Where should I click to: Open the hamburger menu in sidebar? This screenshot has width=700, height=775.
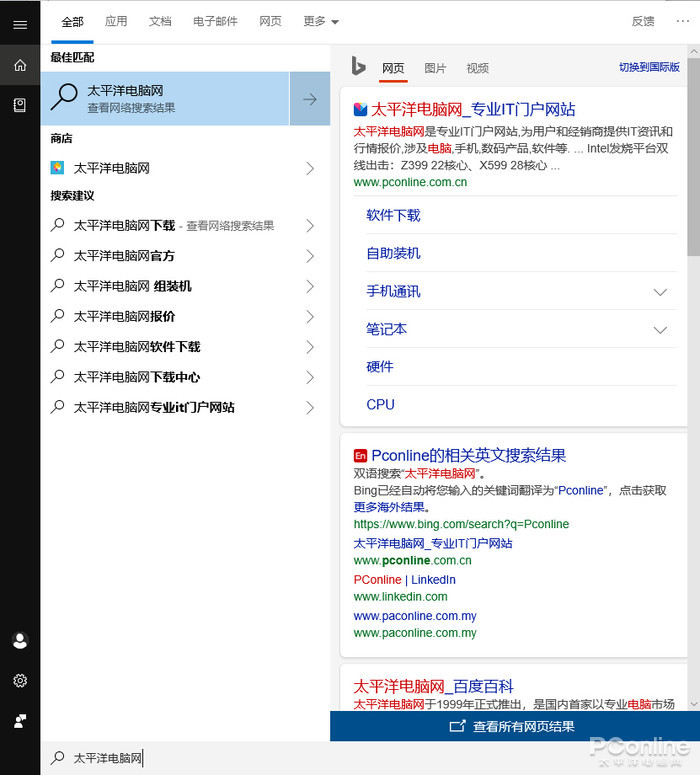[x=20, y=25]
